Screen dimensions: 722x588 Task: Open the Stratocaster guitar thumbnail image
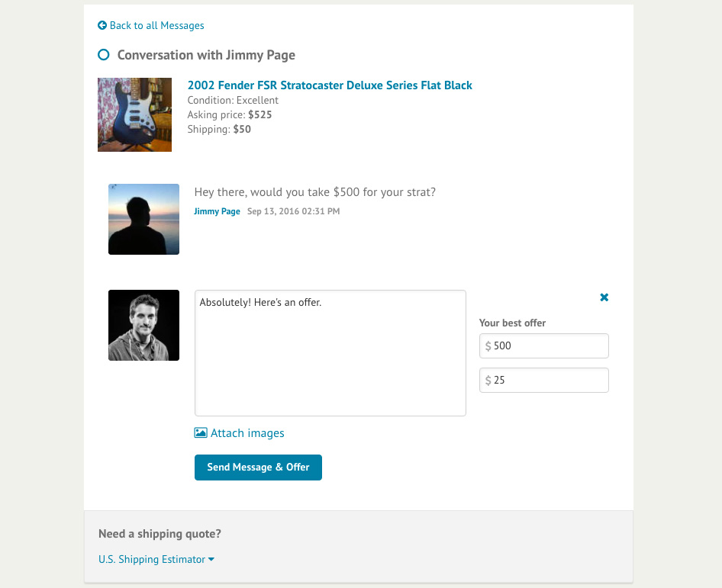tap(134, 114)
